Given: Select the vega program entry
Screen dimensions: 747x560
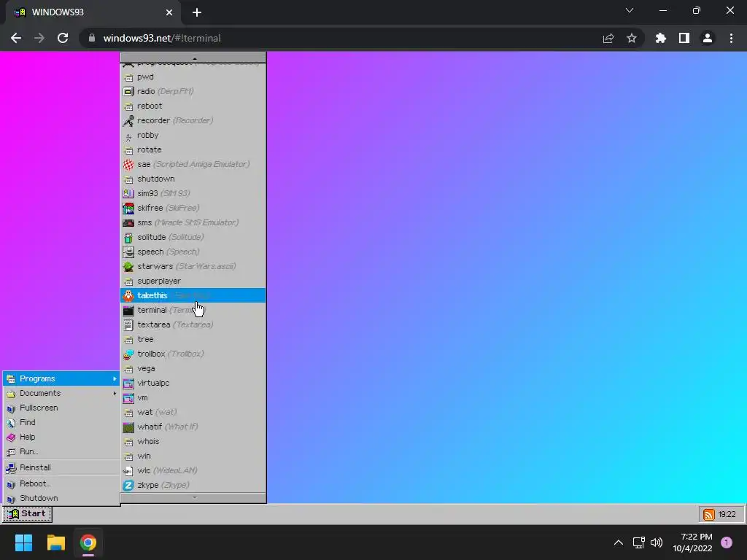Looking at the screenshot, I should click(x=193, y=368).
